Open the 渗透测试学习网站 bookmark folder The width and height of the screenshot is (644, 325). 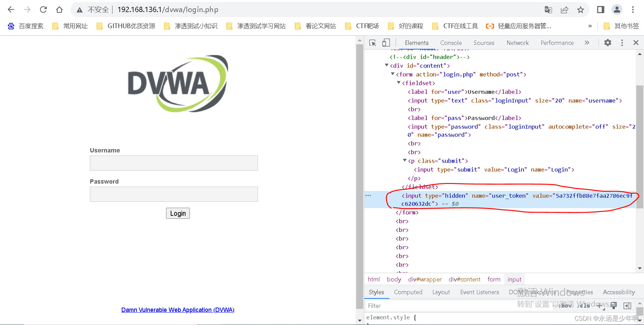256,26
